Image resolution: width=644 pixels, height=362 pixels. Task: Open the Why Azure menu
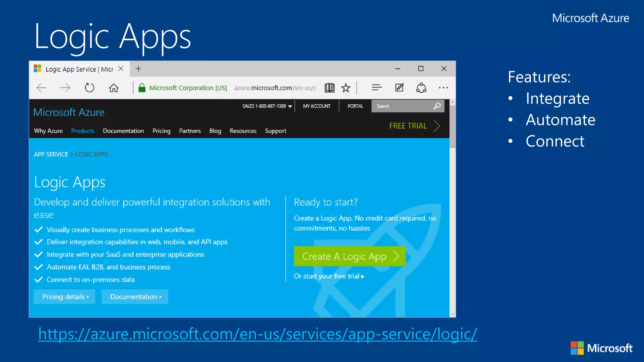48,131
